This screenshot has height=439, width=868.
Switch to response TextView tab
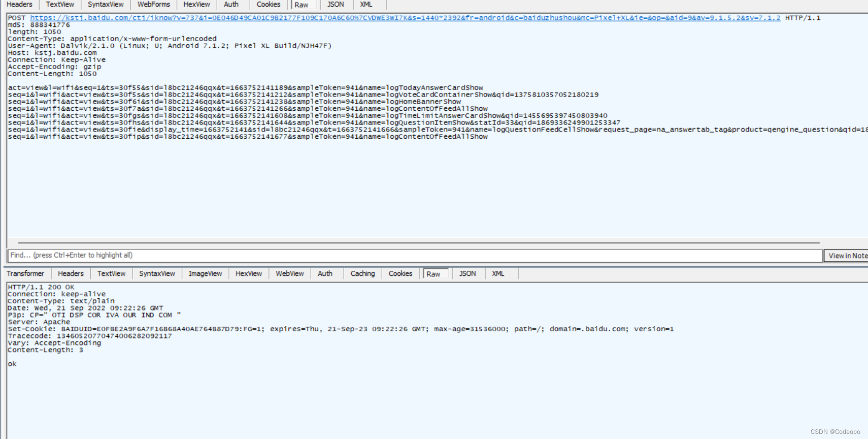pyautogui.click(x=111, y=273)
